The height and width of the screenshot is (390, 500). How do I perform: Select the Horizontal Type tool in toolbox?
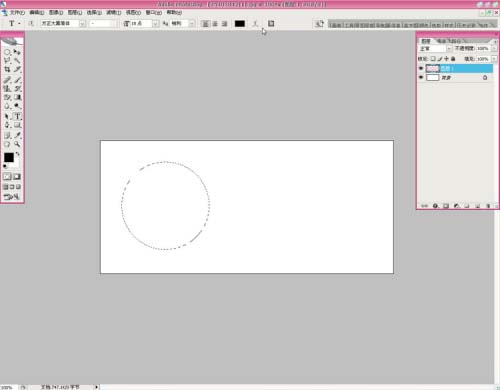click(x=17, y=116)
